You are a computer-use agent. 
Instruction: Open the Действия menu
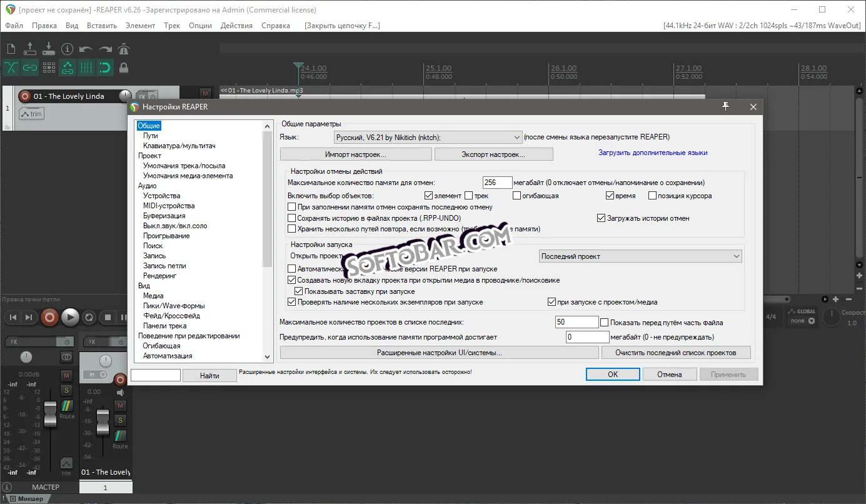(x=236, y=26)
